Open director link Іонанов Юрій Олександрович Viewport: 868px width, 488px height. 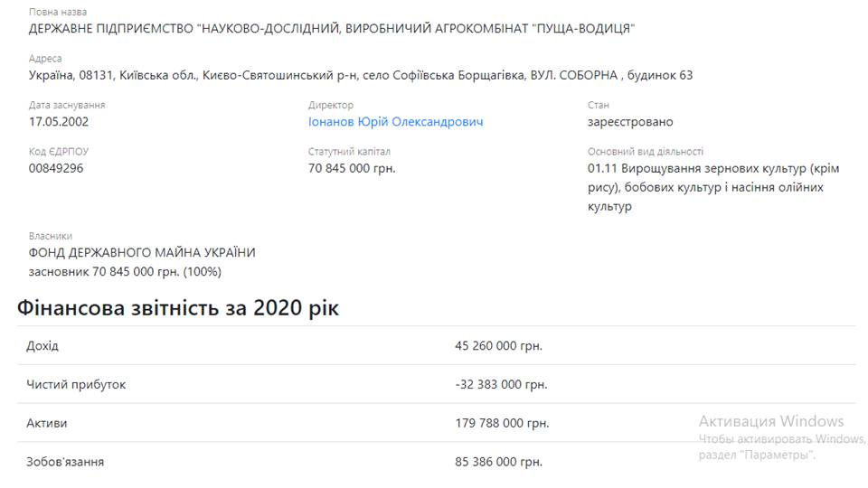coord(395,122)
